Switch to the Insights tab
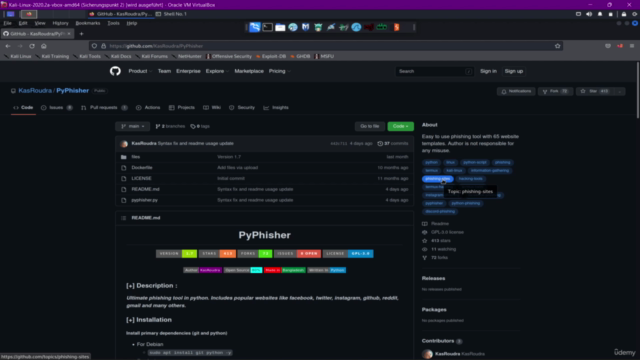This screenshot has height=360, width=640. tap(276, 108)
